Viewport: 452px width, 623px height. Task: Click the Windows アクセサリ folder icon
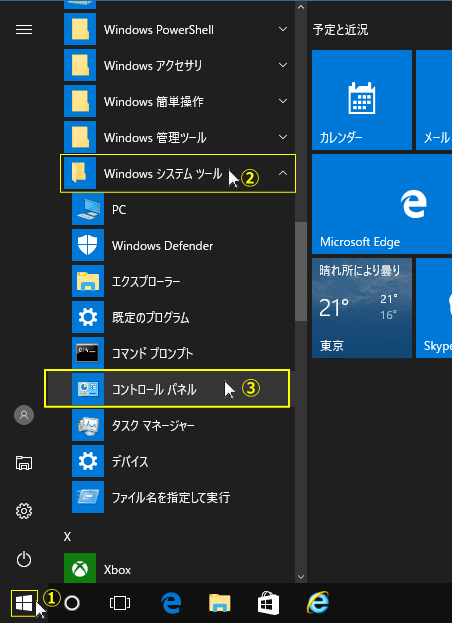pyautogui.click(x=80, y=65)
